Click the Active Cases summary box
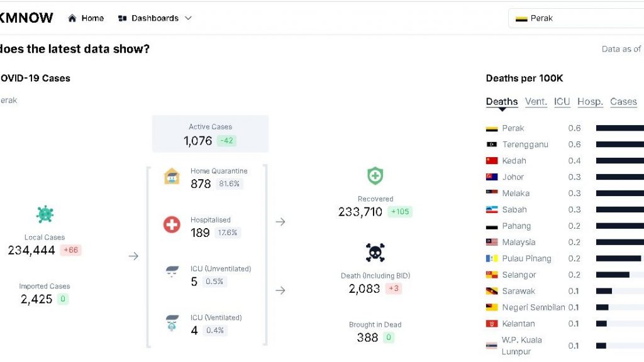The image size is (644, 362). tap(210, 133)
